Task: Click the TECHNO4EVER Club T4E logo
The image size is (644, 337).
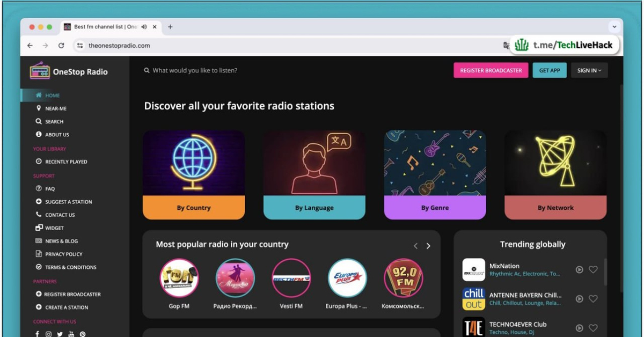Action: (x=474, y=327)
